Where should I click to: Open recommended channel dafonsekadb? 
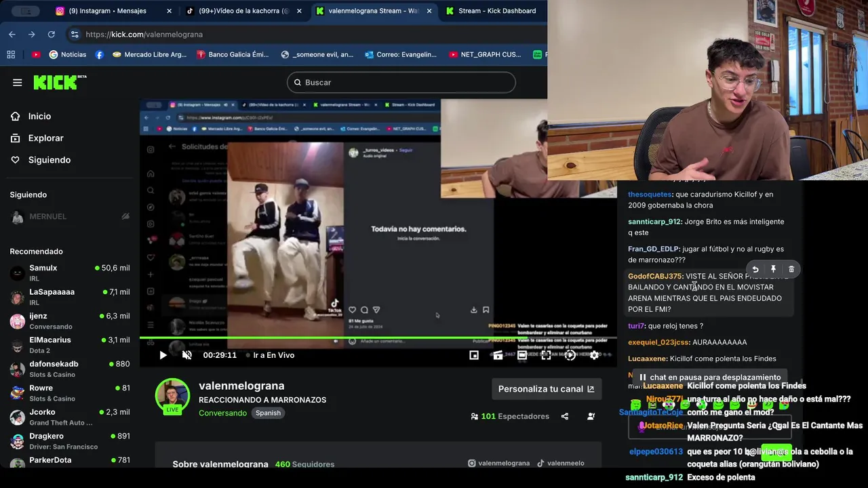pos(70,369)
